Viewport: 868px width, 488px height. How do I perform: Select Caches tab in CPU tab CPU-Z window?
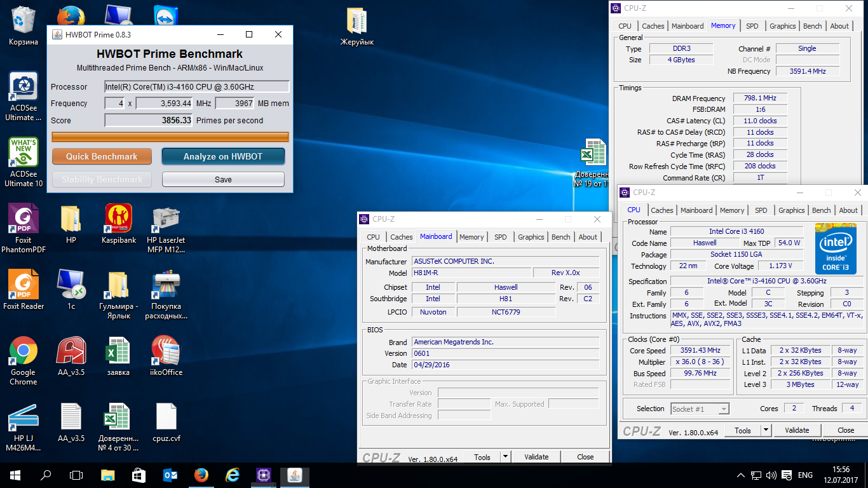tap(661, 210)
